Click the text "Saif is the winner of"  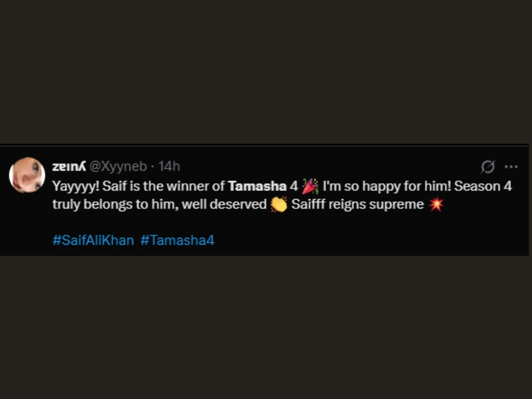(164, 186)
